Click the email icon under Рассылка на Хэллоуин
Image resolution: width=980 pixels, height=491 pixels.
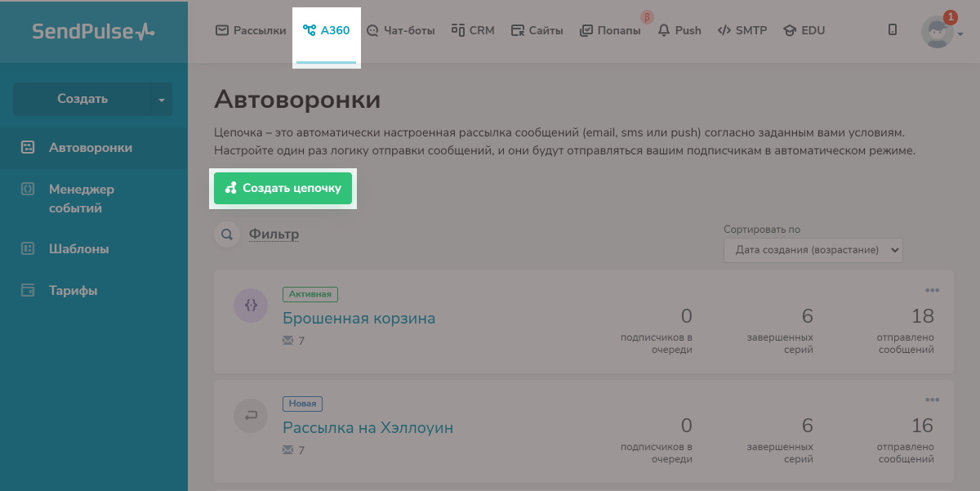click(x=287, y=450)
